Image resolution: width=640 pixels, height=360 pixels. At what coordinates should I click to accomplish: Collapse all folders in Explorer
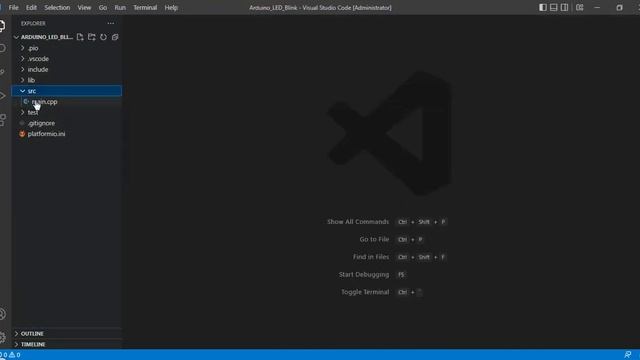click(115, 37)
